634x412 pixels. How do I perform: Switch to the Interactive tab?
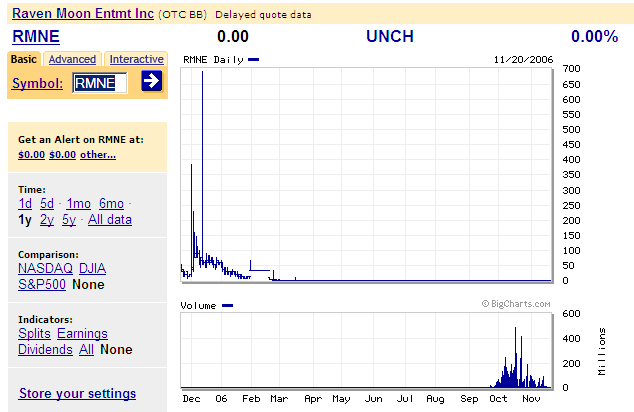[137, 59]
